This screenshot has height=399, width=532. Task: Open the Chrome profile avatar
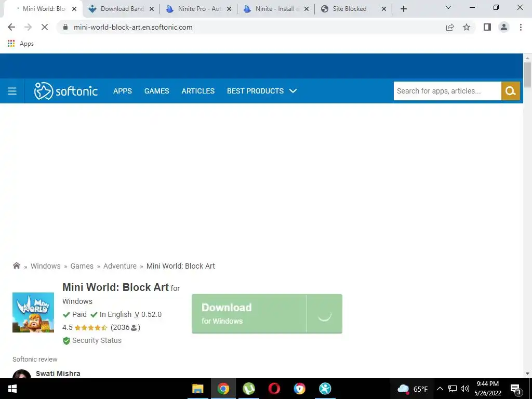point(504,27)
